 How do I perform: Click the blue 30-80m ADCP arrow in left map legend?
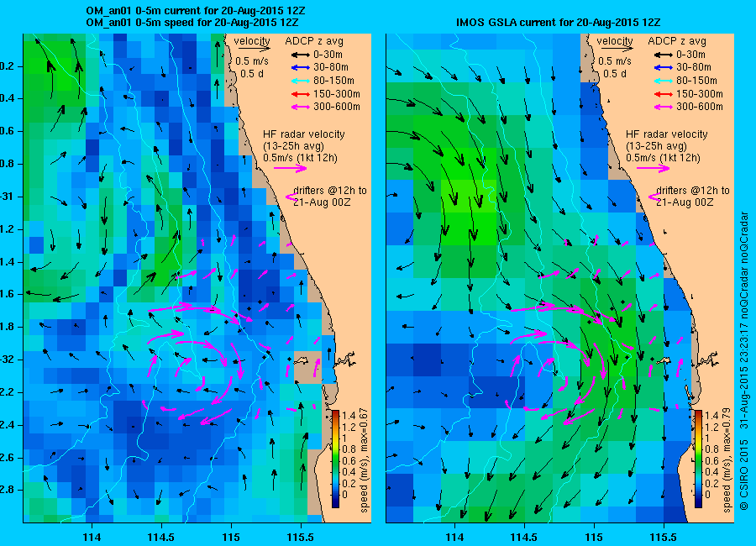pos(301,67)
